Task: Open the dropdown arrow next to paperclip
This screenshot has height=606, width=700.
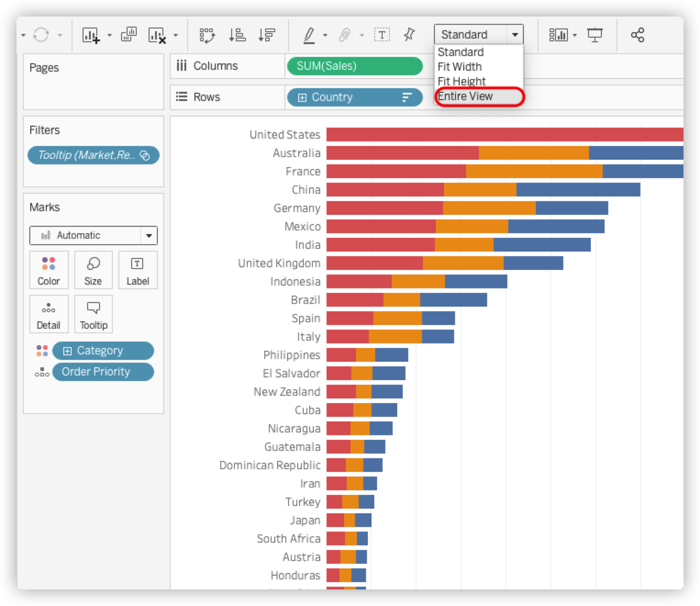Action: coord(362,35)
